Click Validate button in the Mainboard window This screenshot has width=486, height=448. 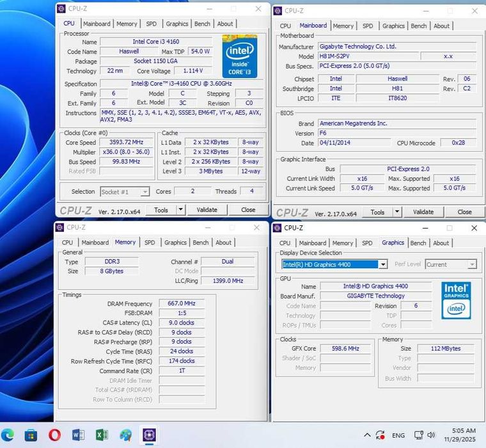pos(423,212)
